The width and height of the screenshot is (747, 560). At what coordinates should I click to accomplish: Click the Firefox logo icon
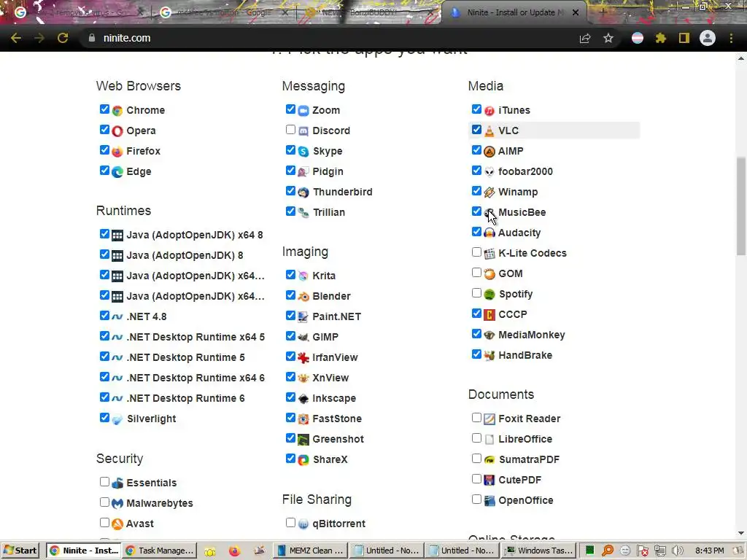tap(117, 152)
